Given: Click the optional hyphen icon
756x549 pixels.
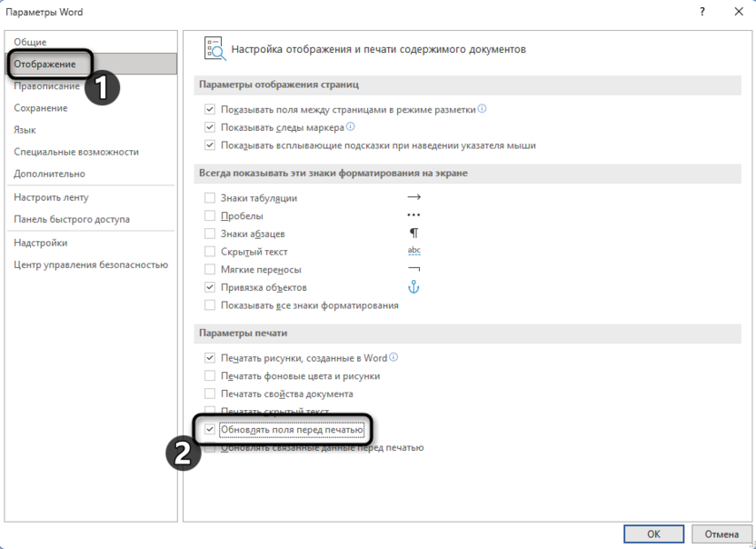Looking at the screenshot, I should click(x=413, y=268).
